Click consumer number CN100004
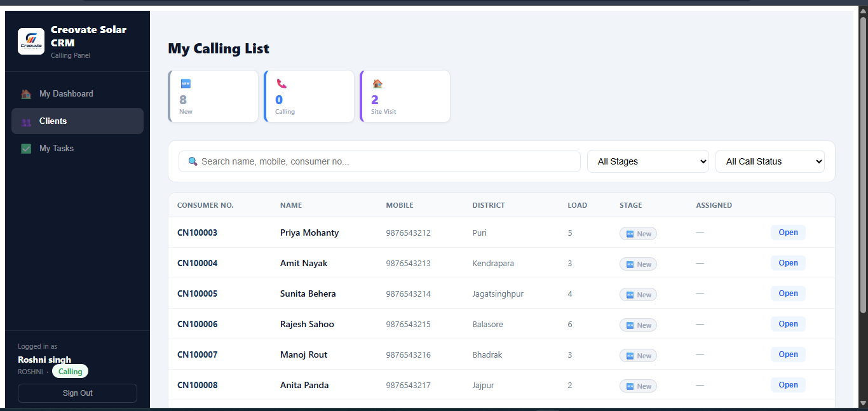The width and height of the screenshot is (868, 411). coord(197,263)
